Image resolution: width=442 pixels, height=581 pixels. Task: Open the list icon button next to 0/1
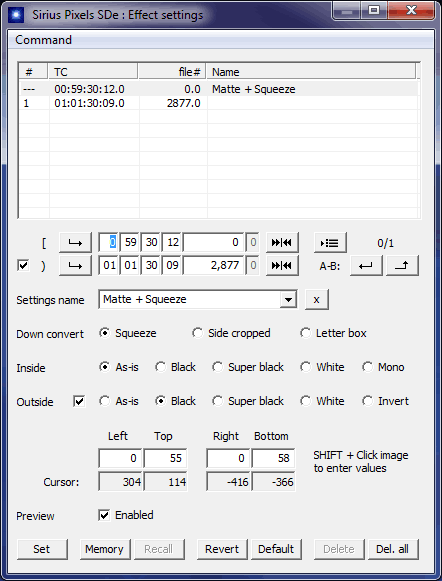tap(330, 243)
